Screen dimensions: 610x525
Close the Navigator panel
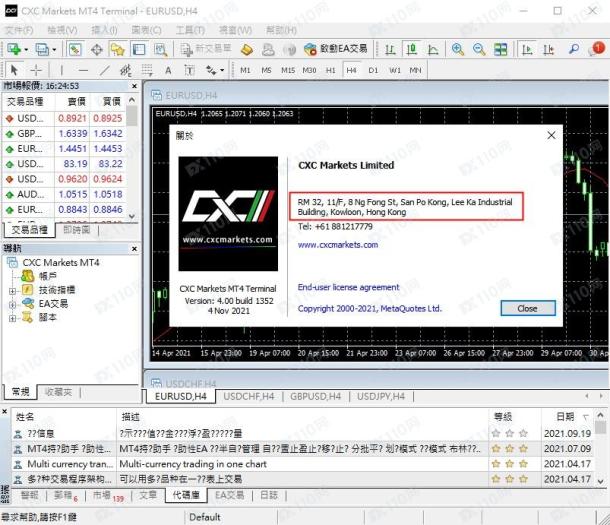click(x=134, y=248)
